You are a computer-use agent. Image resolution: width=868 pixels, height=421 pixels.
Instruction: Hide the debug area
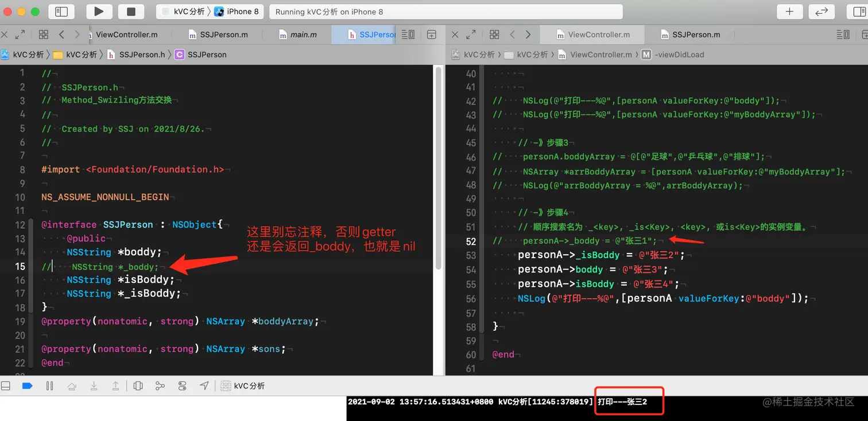6,386
